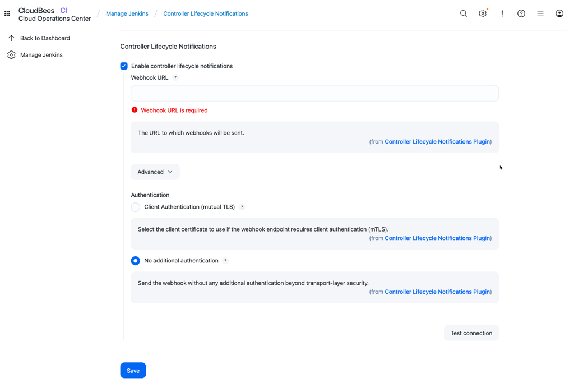Click 'Select the client certificate to use' help text
Screen dimensions: 574x392
tap(263, 229)
